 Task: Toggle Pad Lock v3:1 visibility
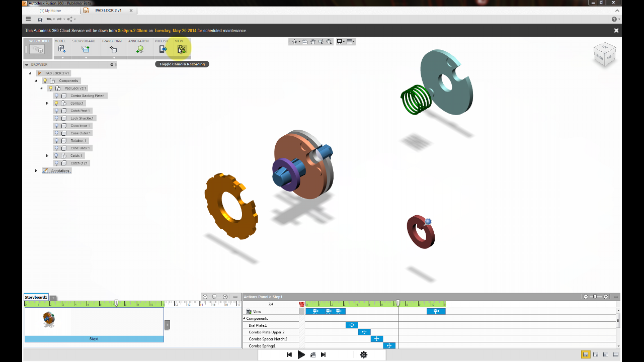[x=50, y=88]
